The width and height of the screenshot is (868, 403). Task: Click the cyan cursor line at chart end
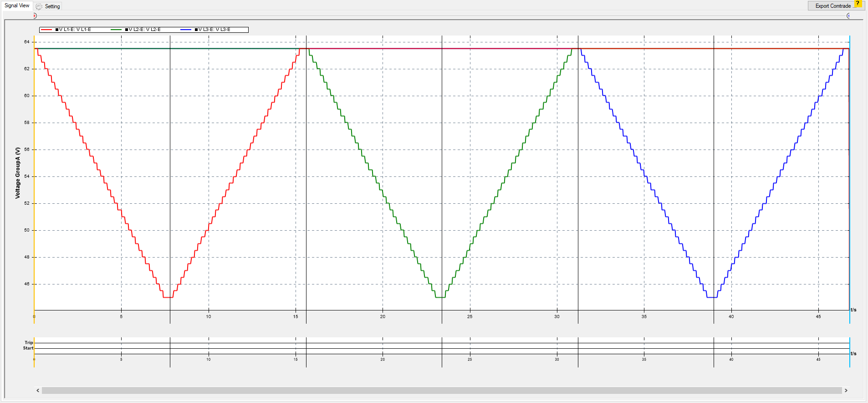coord(850,182)
